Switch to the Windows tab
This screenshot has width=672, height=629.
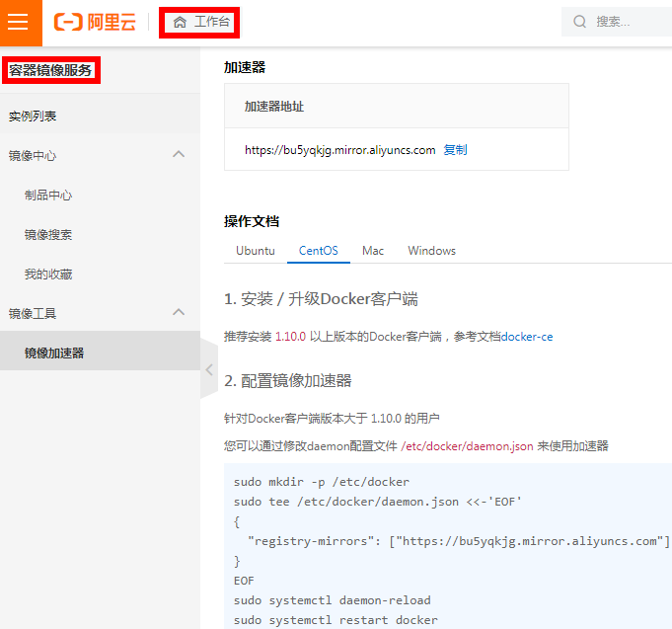431,251
